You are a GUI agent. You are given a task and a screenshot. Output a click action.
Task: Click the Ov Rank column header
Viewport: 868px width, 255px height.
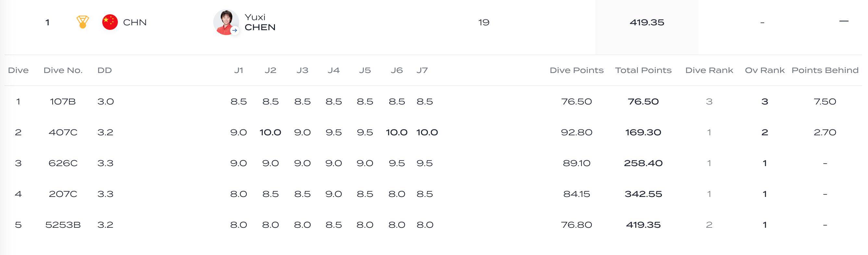coord(764,70)
